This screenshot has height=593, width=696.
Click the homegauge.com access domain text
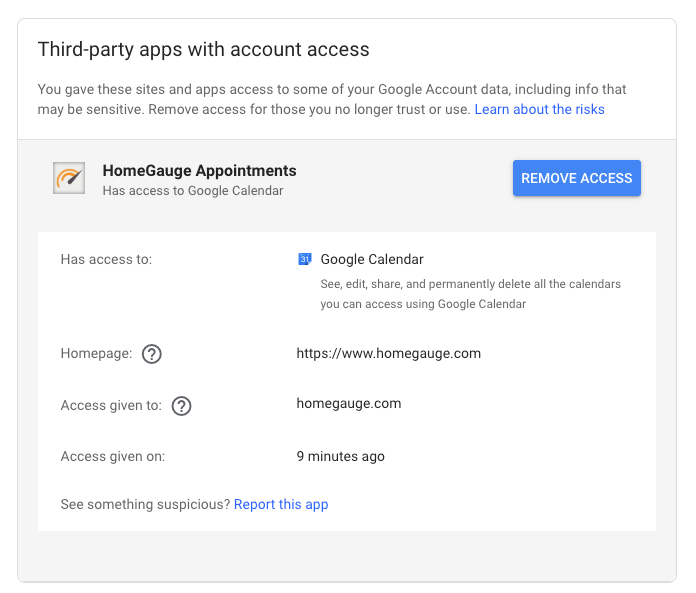tap(348, 404)
